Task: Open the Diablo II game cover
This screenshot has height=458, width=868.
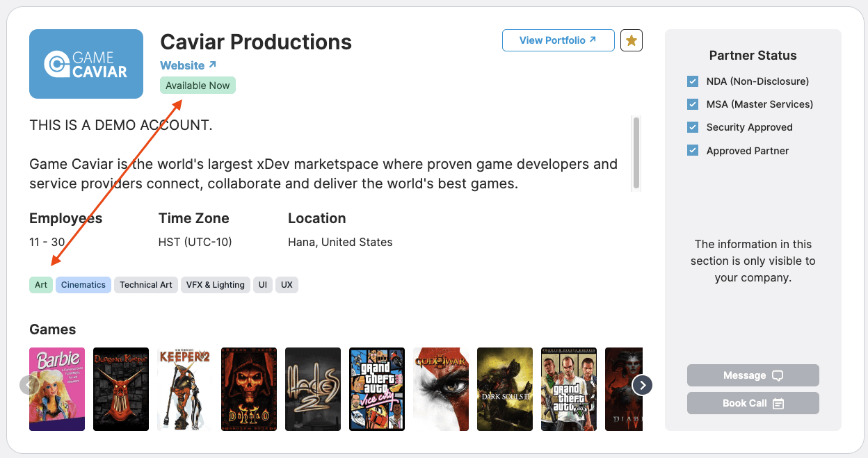Action: coord(249,389)
